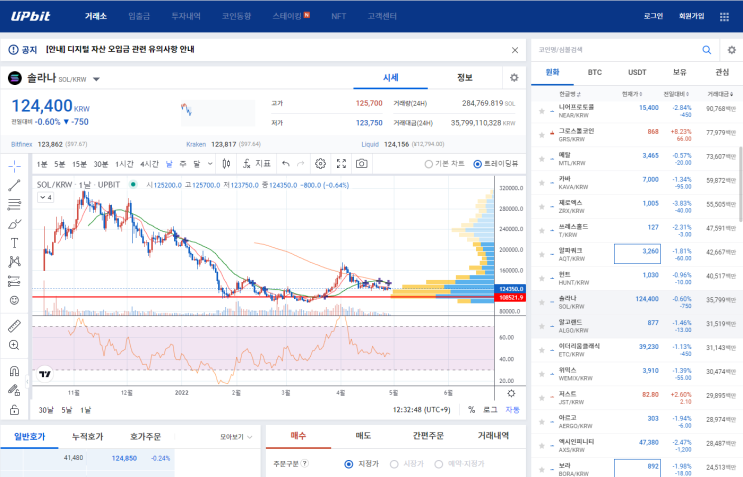Take a chart snapshot with camera icon
The image size is (743, 477).
[362, 164]
